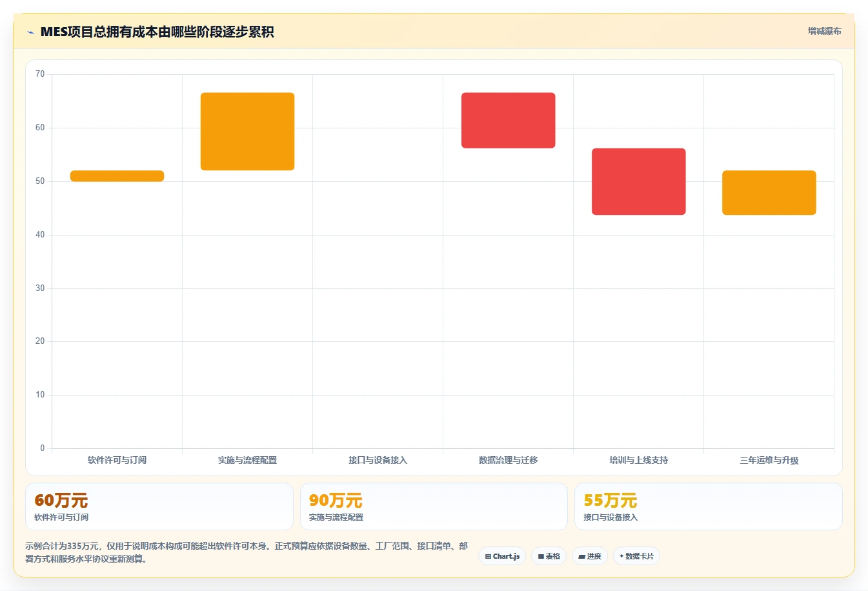
Task: Select the 表格 chip
Action: pos(549,556)
